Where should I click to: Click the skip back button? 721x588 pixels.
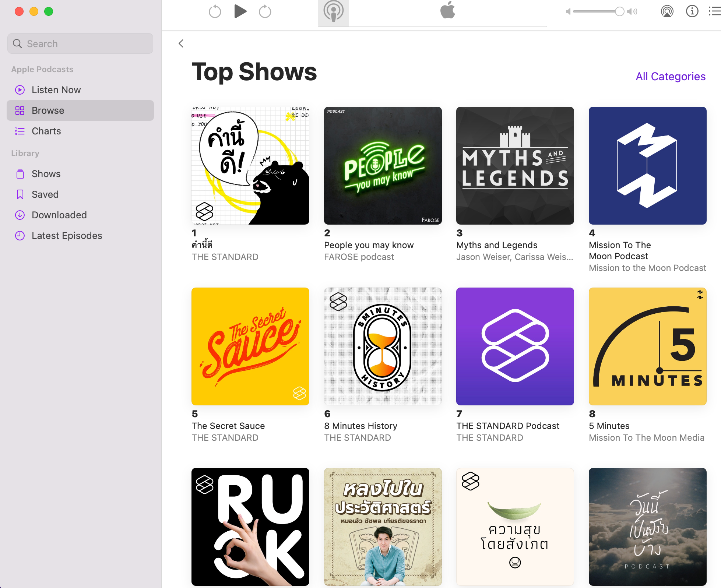coord(215,12)
